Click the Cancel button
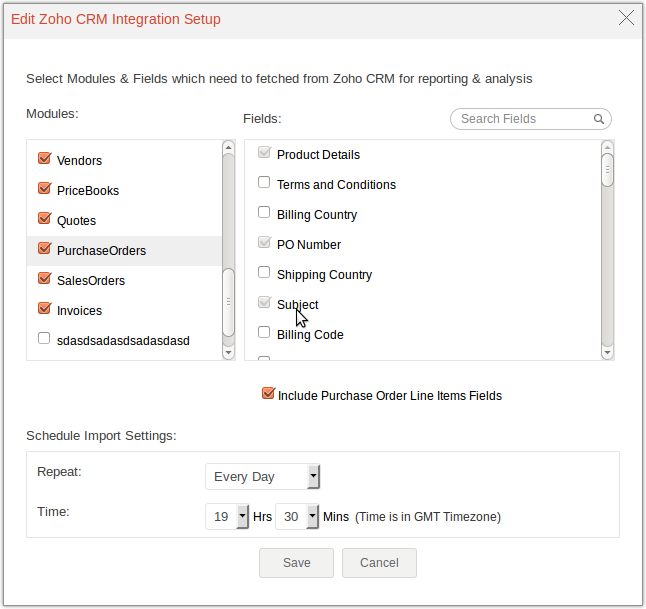Screen dimensions: 646x609 379,562
